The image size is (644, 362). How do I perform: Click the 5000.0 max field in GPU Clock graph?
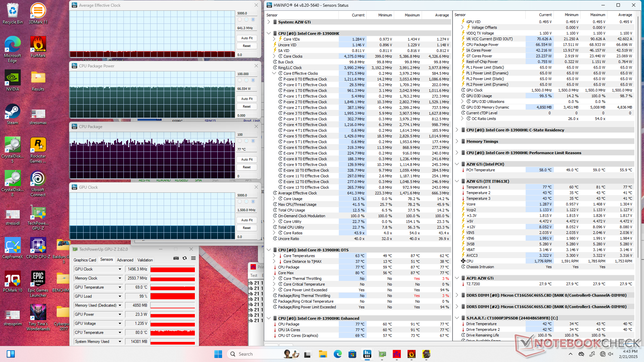[x=247, y=195]
